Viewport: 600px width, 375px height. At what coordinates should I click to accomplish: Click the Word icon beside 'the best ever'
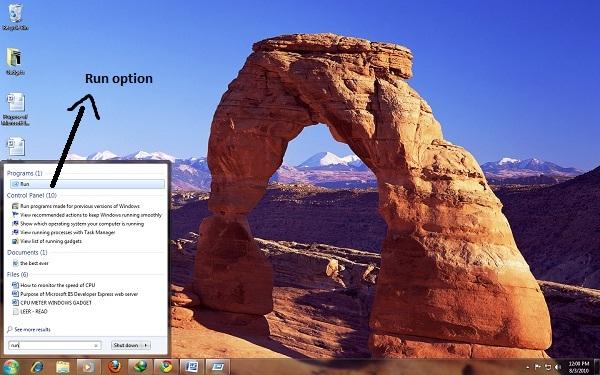pyautogui.click(x=16, y=263)
